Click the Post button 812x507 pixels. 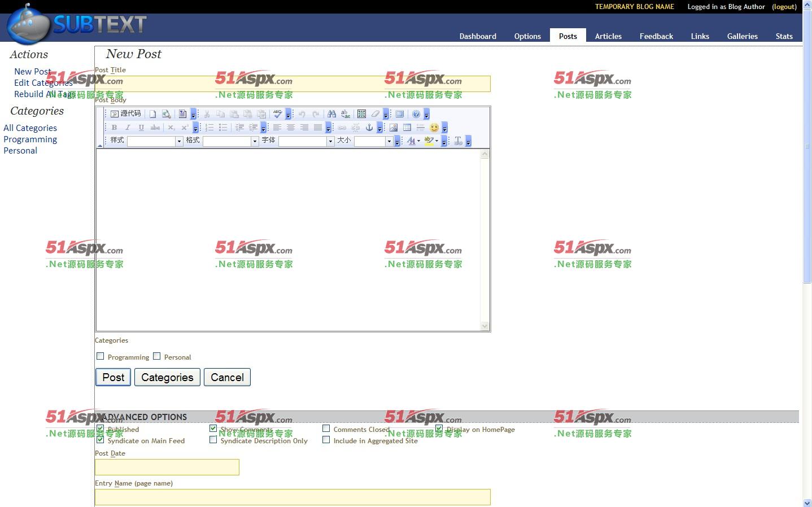[x=113, y=377]
